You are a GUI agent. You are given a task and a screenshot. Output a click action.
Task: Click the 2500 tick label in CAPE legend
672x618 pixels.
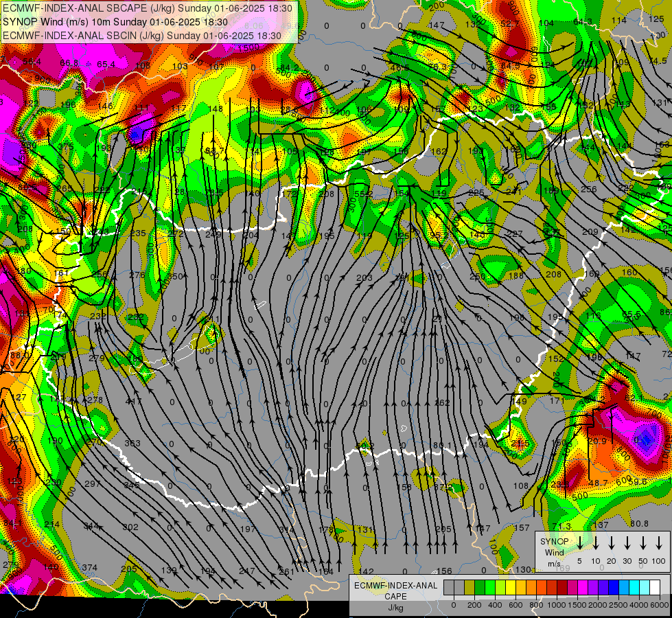pos(618,605)
